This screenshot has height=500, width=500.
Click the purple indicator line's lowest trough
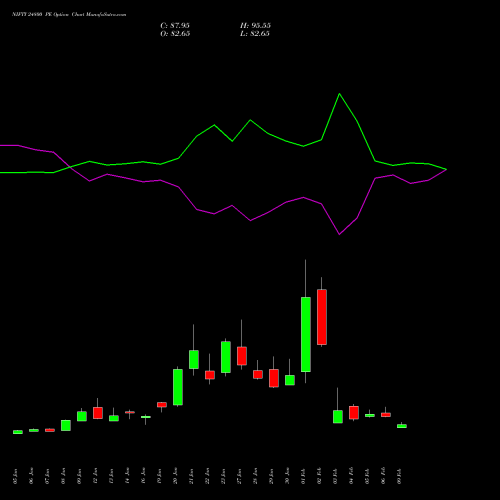tap(339, 234)
